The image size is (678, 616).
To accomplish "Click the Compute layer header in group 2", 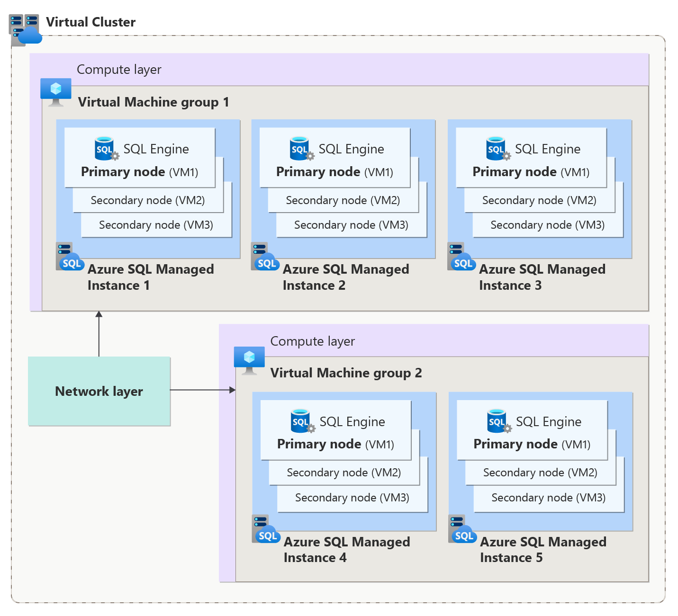I will [x=312, y=341].
